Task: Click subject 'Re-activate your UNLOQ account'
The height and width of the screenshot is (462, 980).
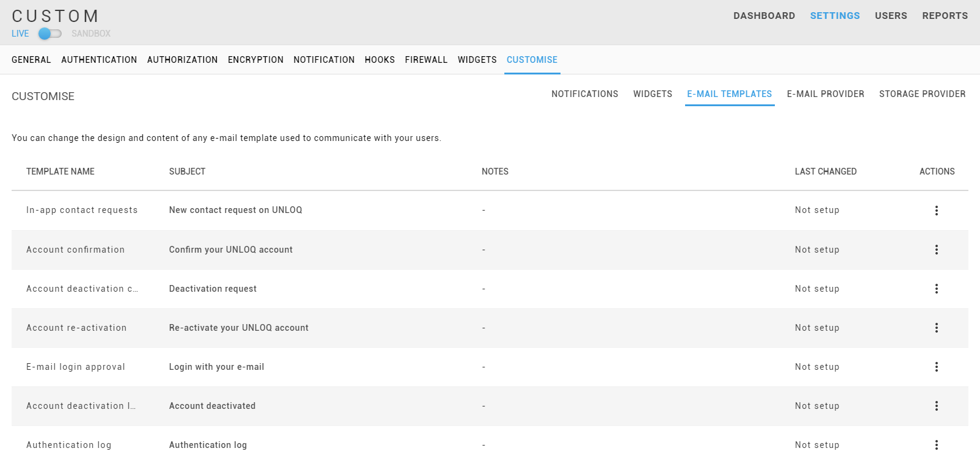Action: pyautogui.click(x=239, y=328)
